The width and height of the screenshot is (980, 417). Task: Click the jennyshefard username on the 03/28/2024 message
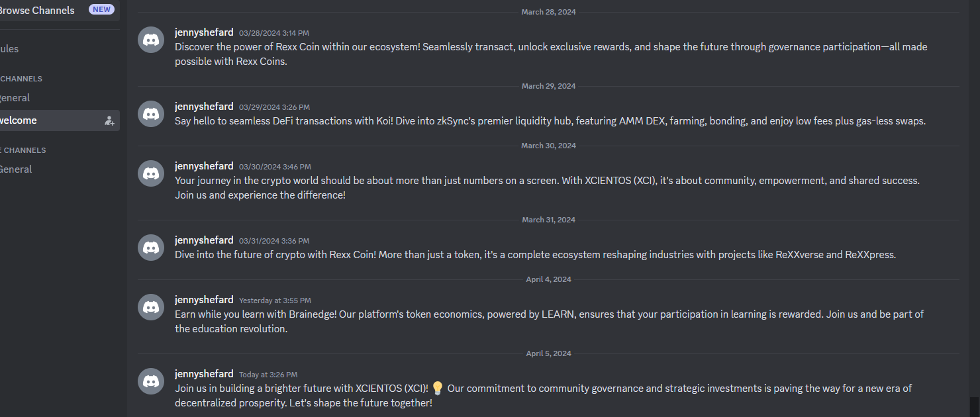pyautogui.click(x=204, y=32)
